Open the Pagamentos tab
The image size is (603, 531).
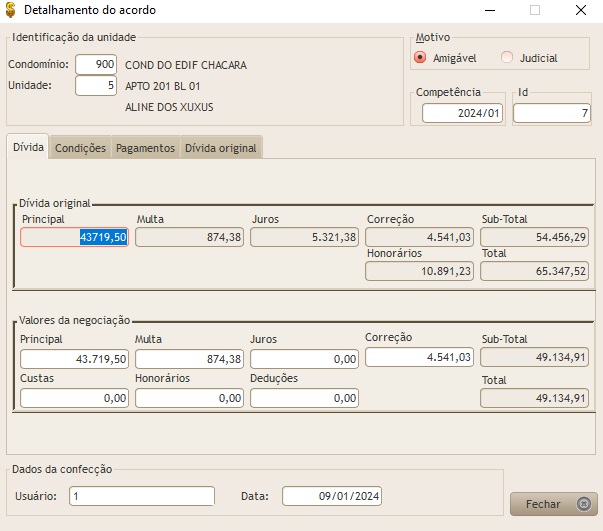145,148
